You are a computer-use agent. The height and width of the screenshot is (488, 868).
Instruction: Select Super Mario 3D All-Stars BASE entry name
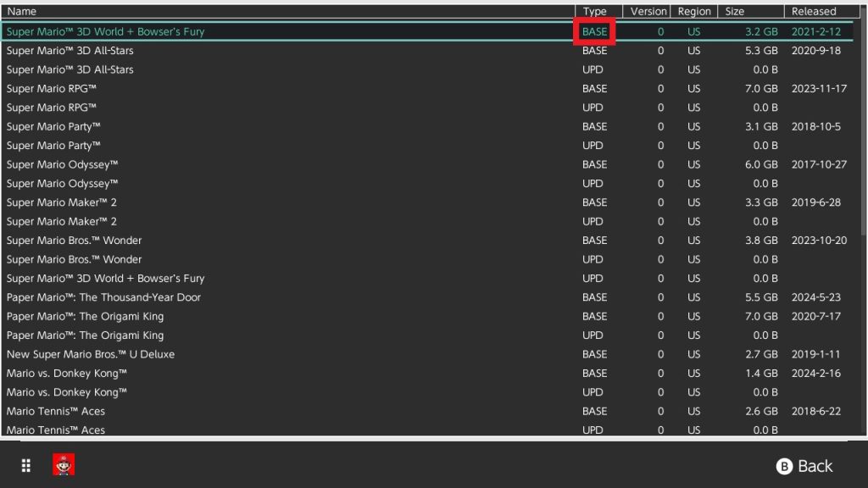point(70,50)
